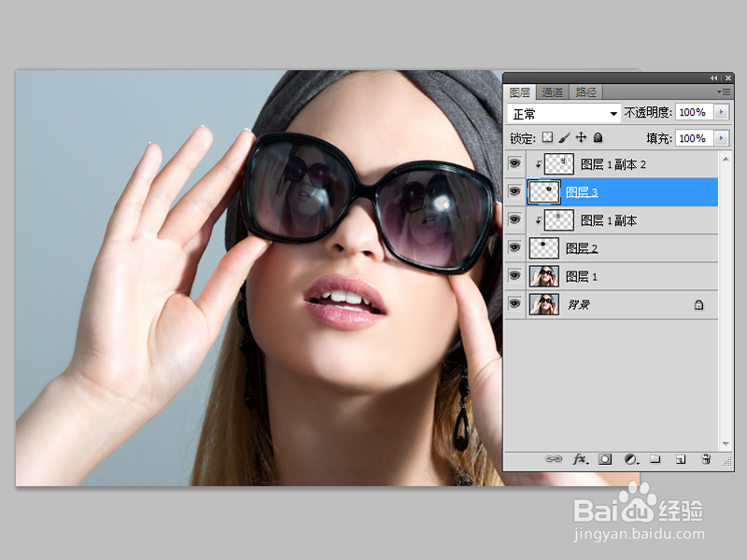Click the layer list scroll down arrow
747x560 pixels.
(x=726, y=444)
